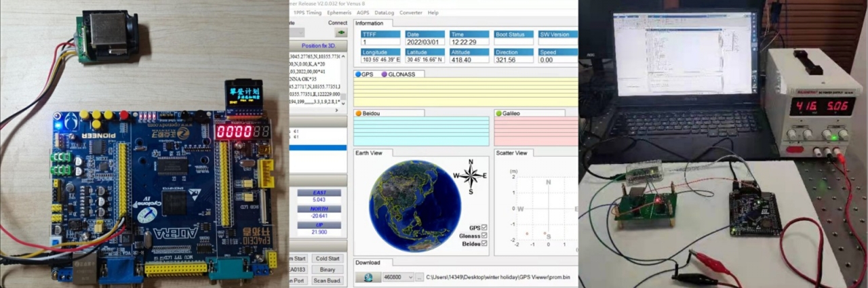
Task: Toggle the Glonass checkbox
Action: pyautogui.click(x=484, y=236)
